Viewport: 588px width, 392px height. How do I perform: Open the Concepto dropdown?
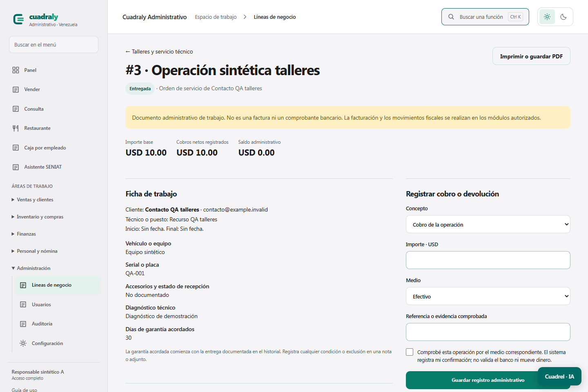pos(488,224)
